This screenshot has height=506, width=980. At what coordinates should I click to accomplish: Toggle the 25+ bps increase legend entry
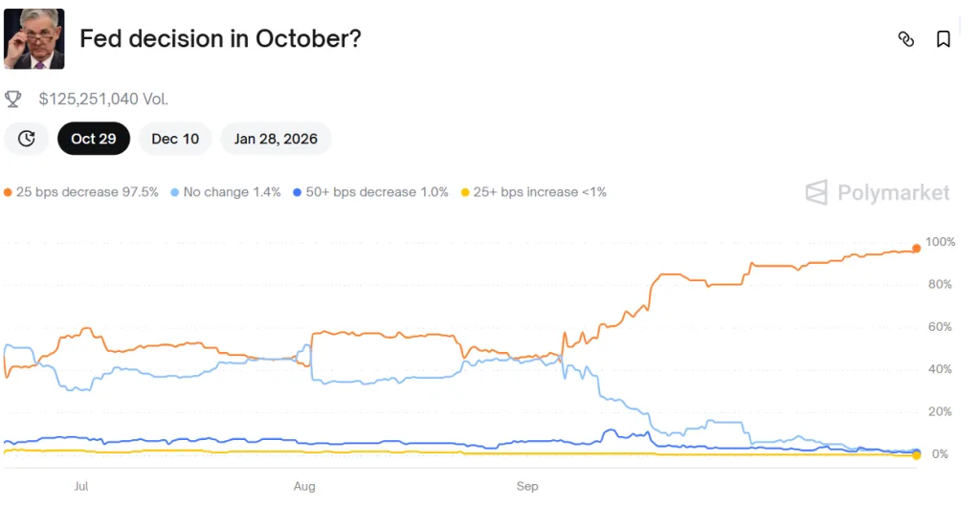coord(539,192)
